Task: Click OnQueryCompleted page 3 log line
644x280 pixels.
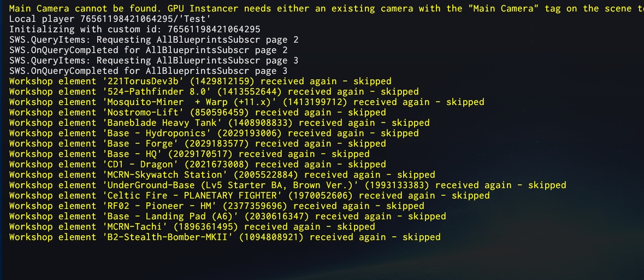Action: tap(148, 71)
